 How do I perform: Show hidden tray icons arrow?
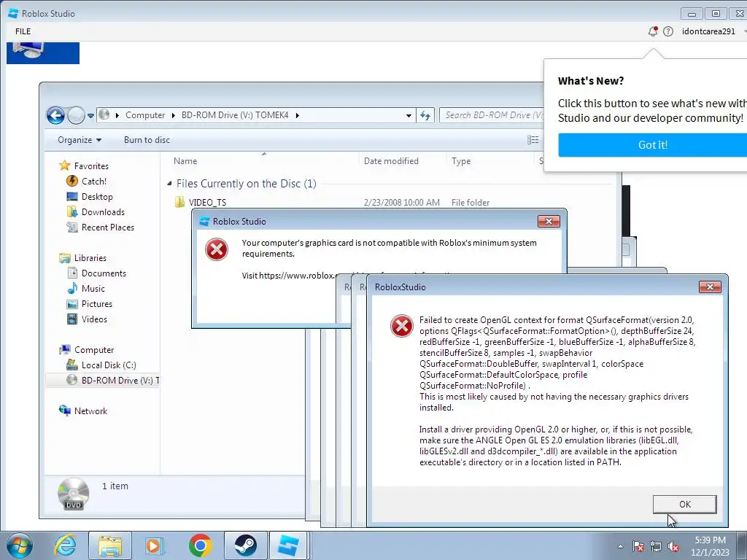[x=620, y=546]
